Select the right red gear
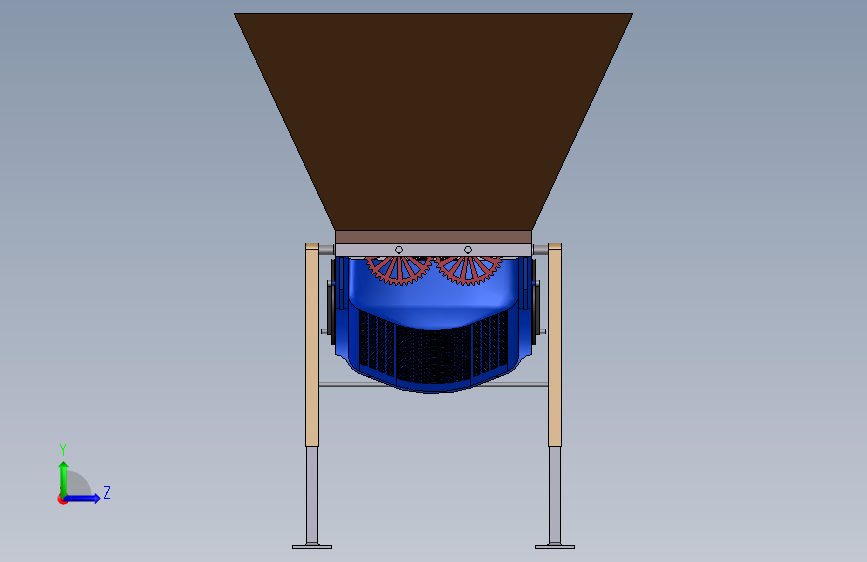The height and width of the screenshot is (562, 867). click(x=468, y=270)
